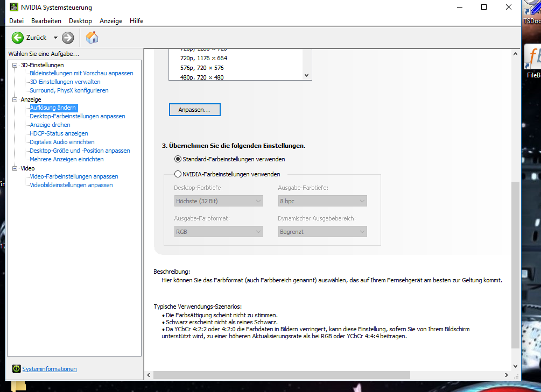Open the Anzeige menu

coord(111,21)
